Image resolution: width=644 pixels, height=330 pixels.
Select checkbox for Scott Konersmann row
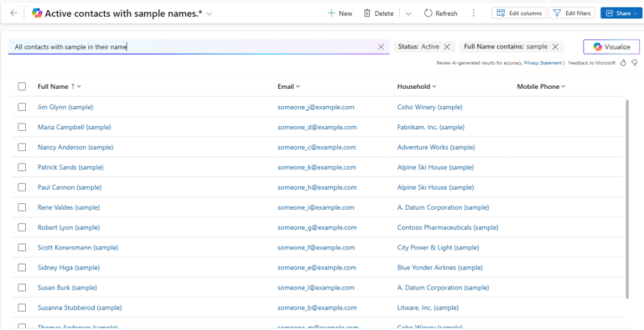[x=22, y=248]
